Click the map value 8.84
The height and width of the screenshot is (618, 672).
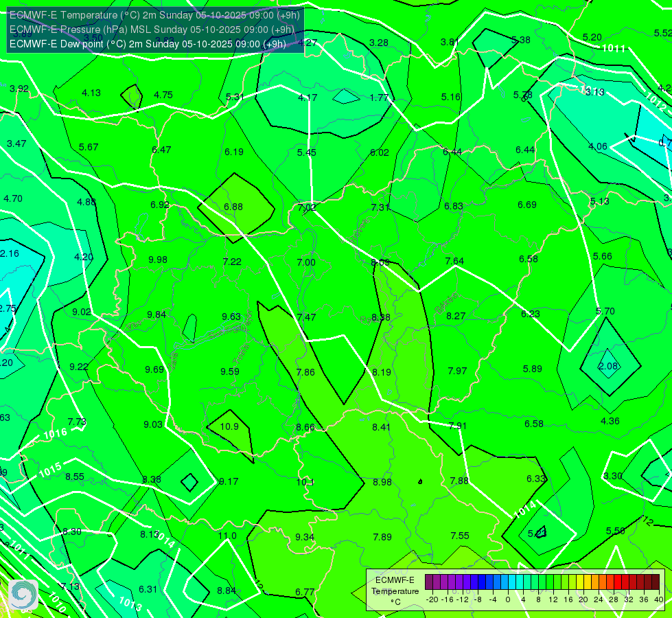pos(227,591)
